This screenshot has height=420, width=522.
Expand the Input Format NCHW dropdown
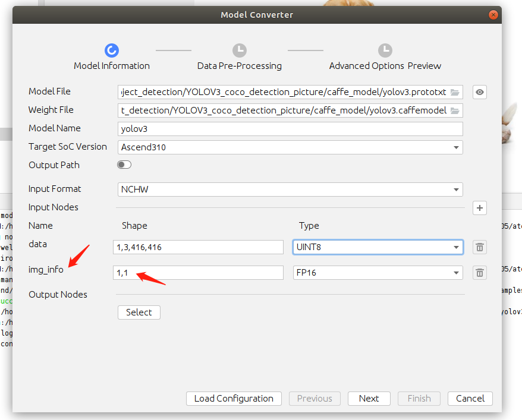pos(291,190)
